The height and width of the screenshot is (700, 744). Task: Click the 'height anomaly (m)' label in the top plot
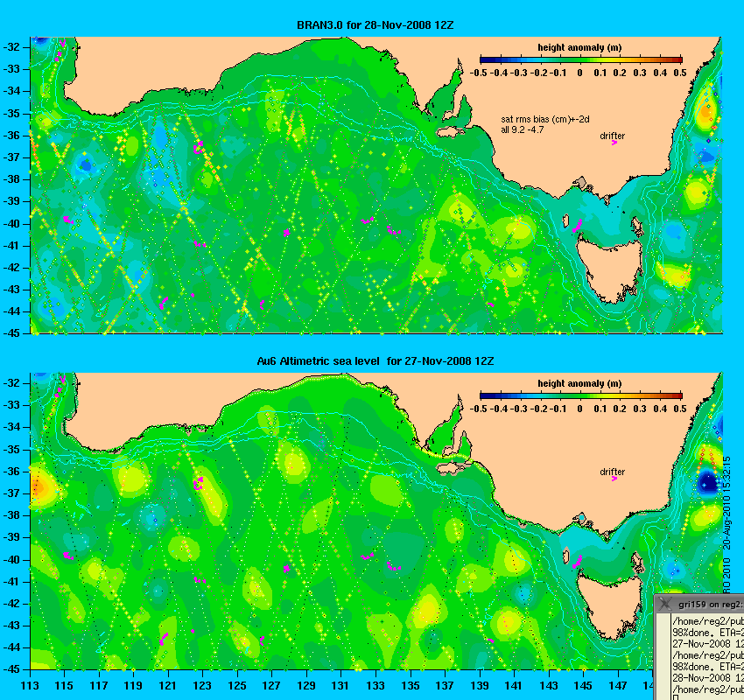click(x=579, y=47)
